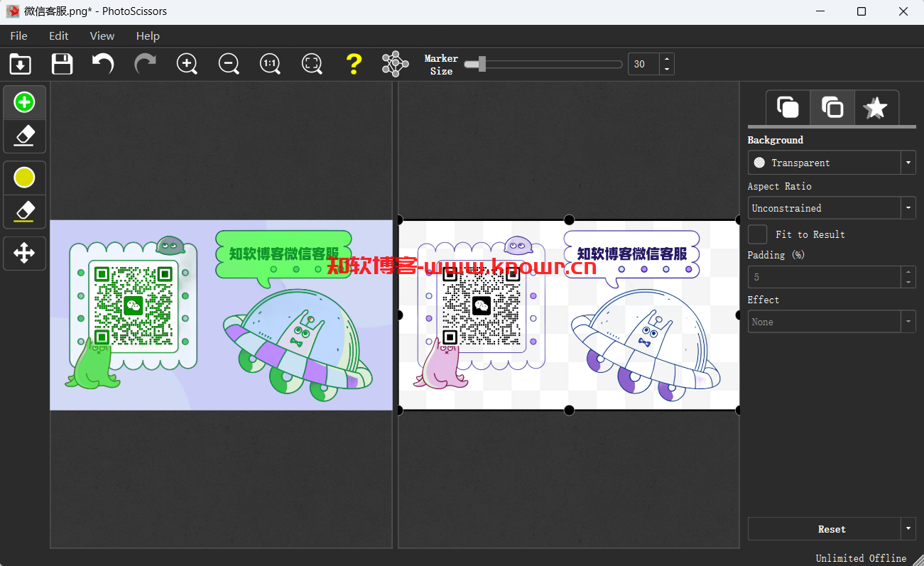
Task: Activate the move (pan) tool
Action: point(25,254)
